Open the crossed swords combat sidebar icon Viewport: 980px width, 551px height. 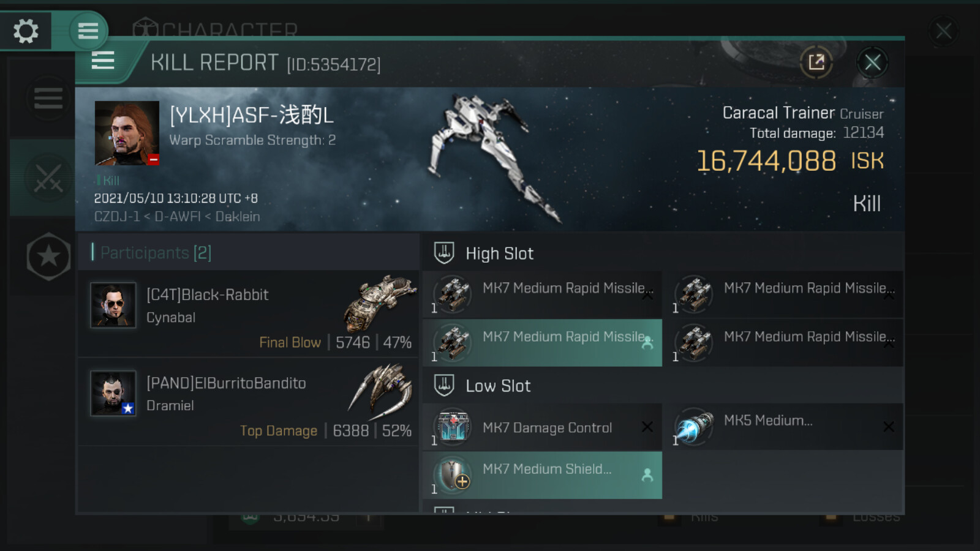48,178
